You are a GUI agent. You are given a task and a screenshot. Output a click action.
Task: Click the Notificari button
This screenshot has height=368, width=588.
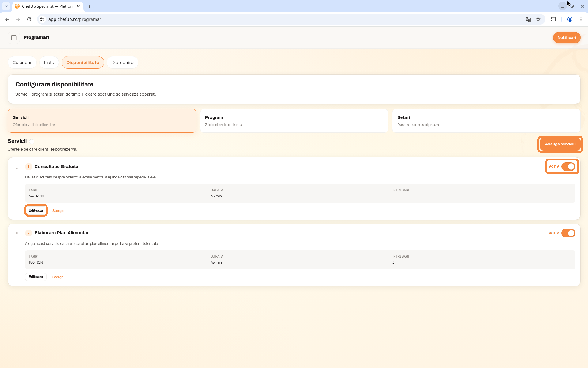pos(567,38)
